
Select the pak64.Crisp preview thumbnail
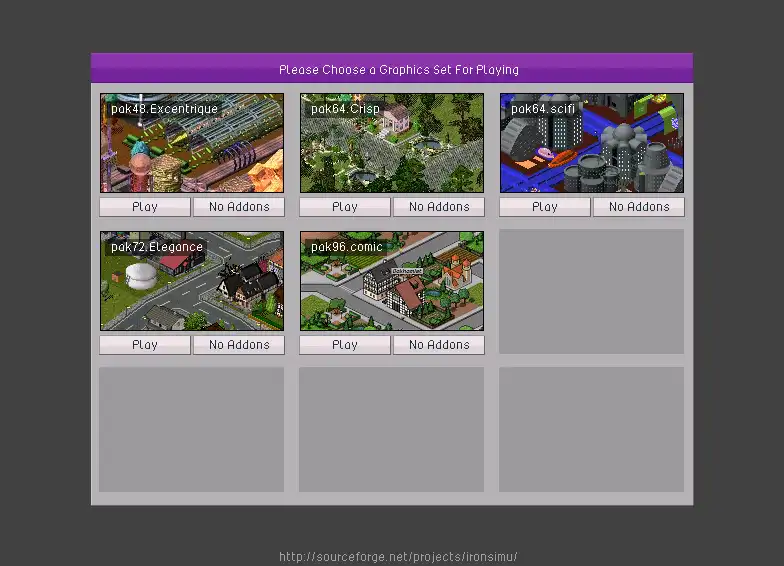392,143
